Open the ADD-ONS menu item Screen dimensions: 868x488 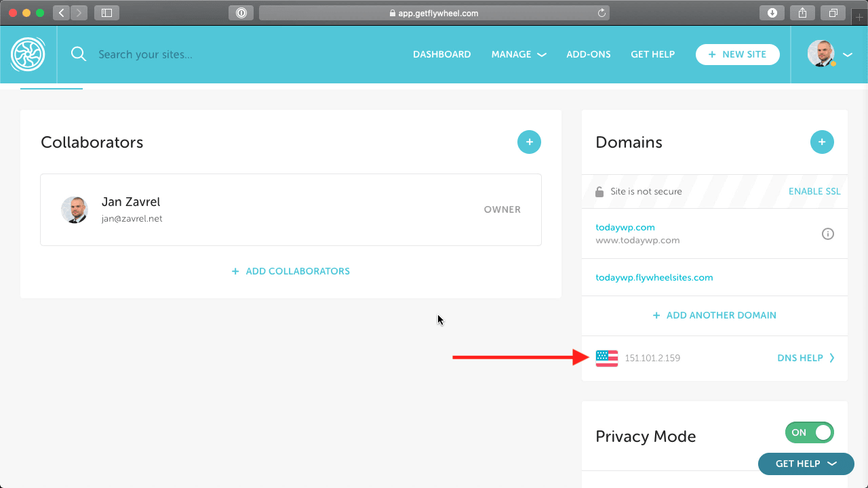pos(589,54)
